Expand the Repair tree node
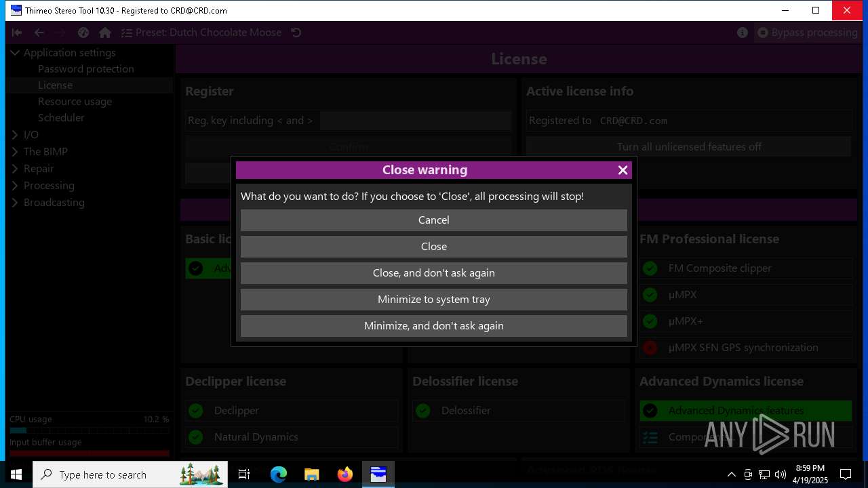This screenshot has height=488, width=868. point(14,169)
